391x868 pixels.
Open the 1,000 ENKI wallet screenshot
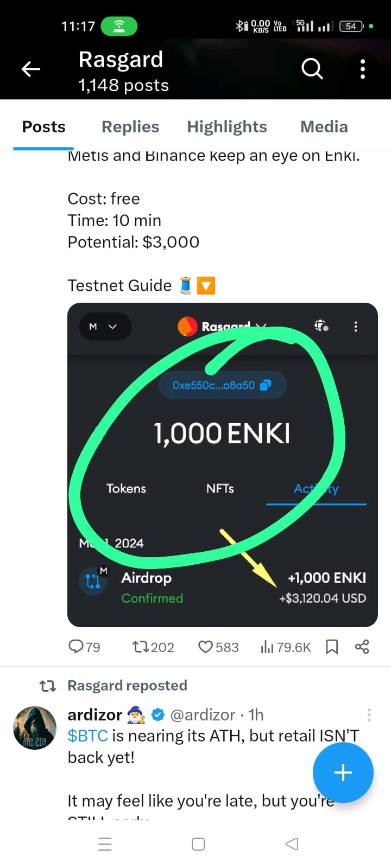click(x=222, y=464)
